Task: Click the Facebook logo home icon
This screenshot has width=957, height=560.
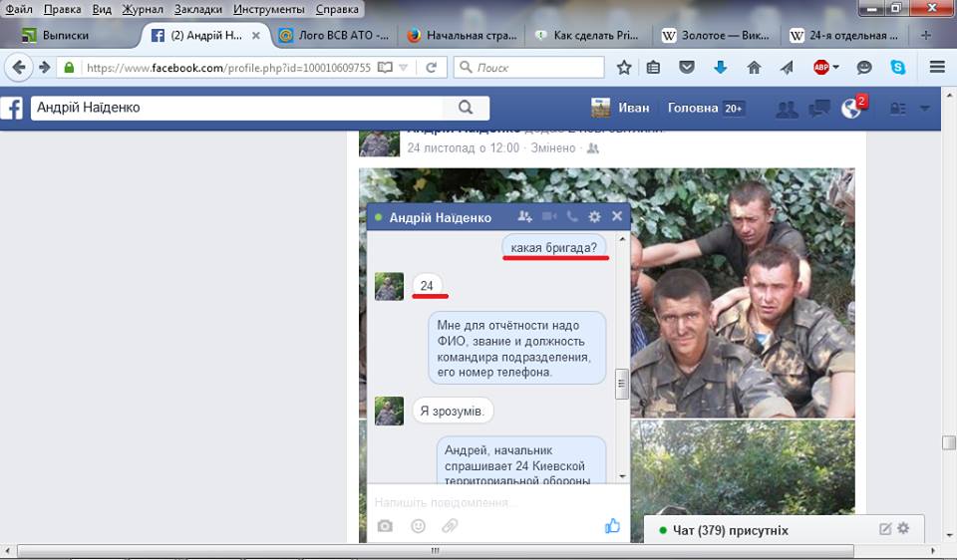Action: pyautogui.click(x=12, y=108)
